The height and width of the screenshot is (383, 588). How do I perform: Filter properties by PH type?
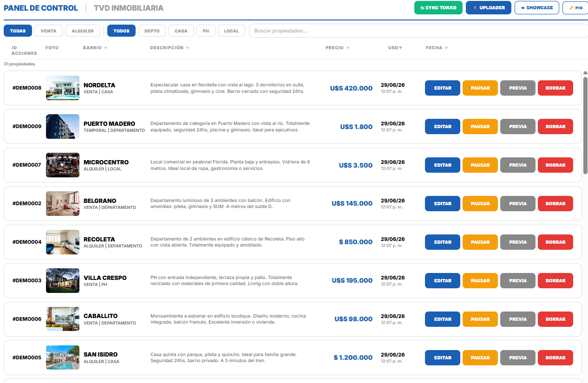pyautogui.click(x=206, y=31)
